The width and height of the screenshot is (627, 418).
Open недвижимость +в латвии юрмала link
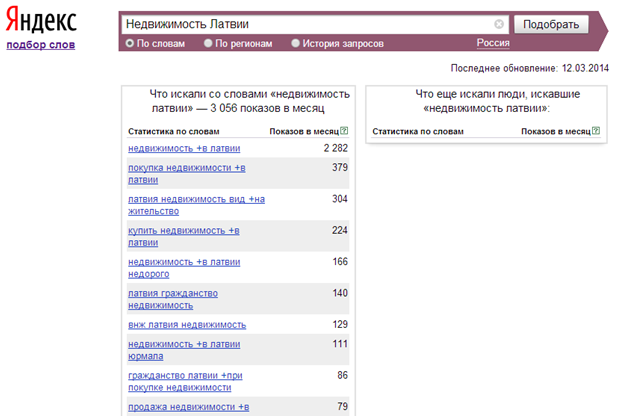click(184, 350)
